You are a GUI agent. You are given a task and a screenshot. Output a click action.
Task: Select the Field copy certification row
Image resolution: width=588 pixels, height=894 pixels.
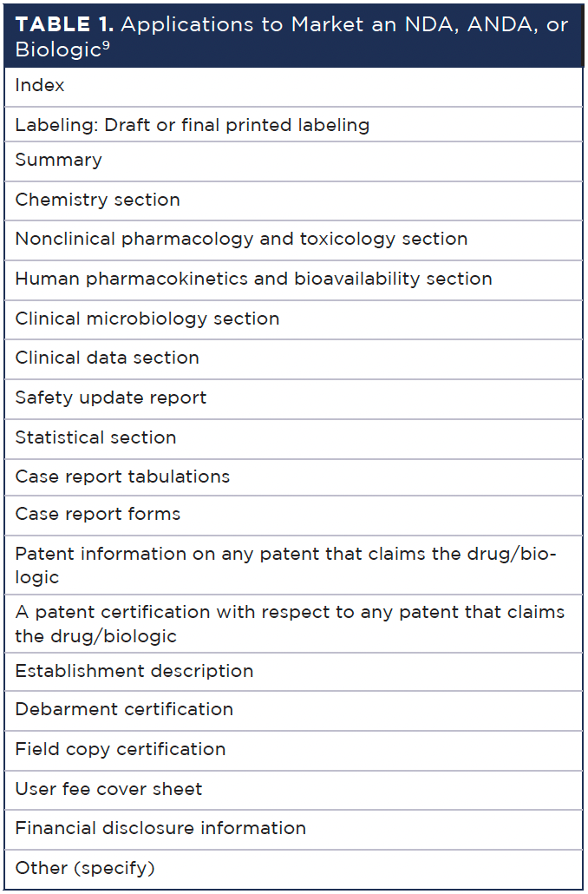click(293, 751)
